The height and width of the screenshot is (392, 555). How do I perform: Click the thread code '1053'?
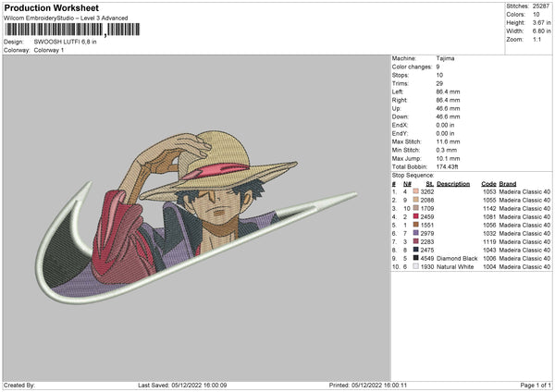(489, 191)
